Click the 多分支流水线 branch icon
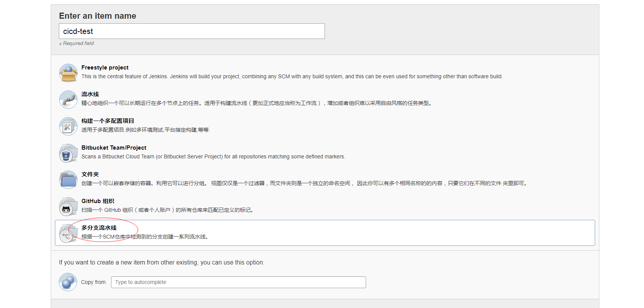The width and height of the screenshot is (644, 308). pos(68,233)
